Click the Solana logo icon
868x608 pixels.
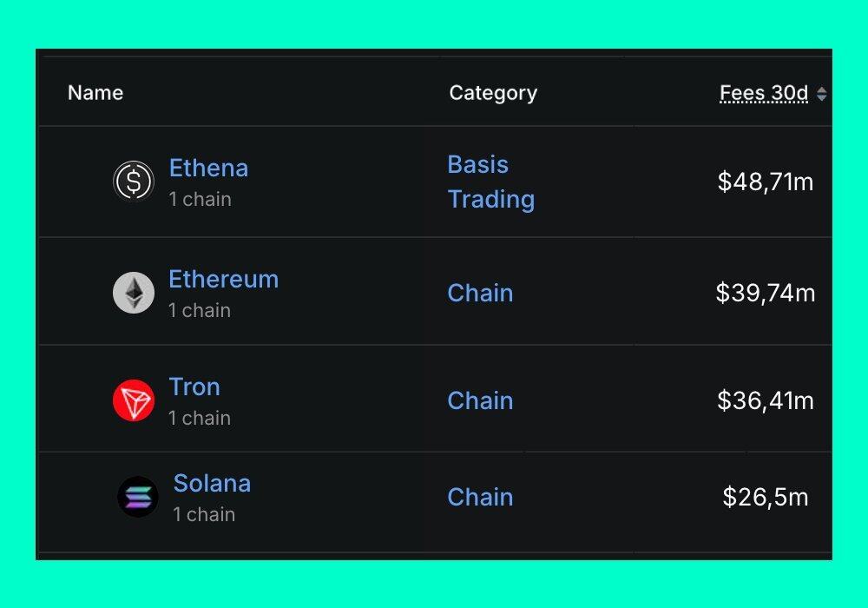coord(138,497)
